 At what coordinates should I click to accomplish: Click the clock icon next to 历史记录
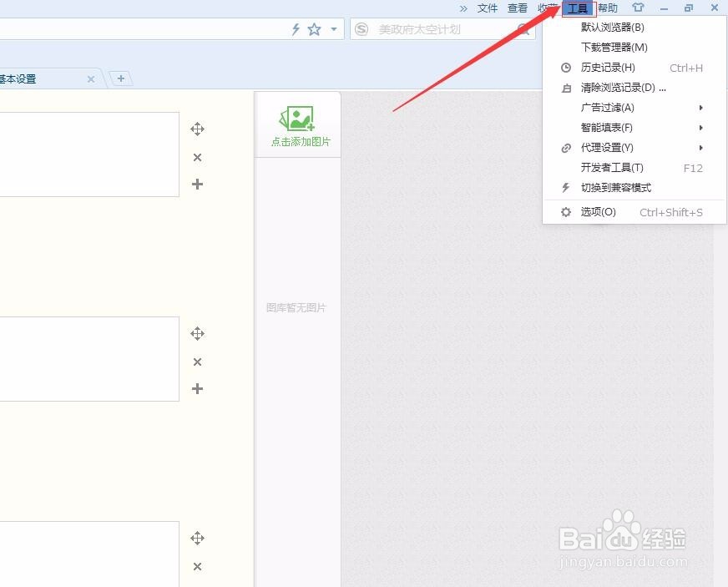coord(565,68)
